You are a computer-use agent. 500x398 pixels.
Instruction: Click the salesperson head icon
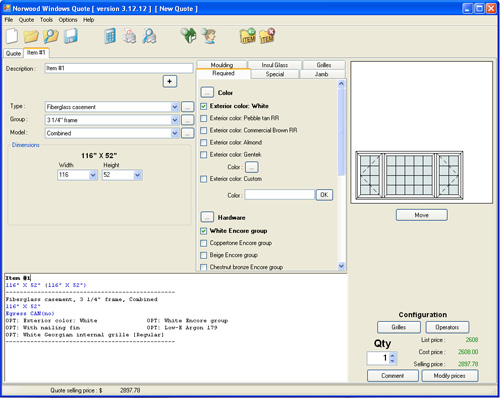(x=209, y=36)
